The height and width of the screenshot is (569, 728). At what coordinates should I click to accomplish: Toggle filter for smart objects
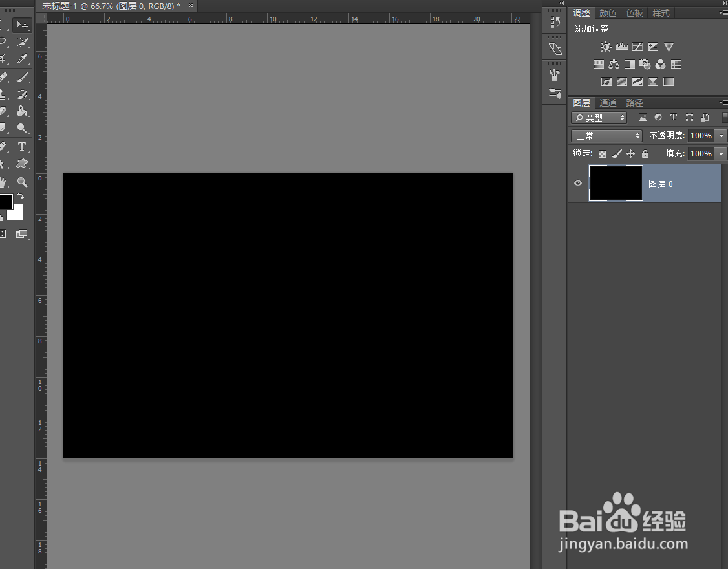point(705,118)
